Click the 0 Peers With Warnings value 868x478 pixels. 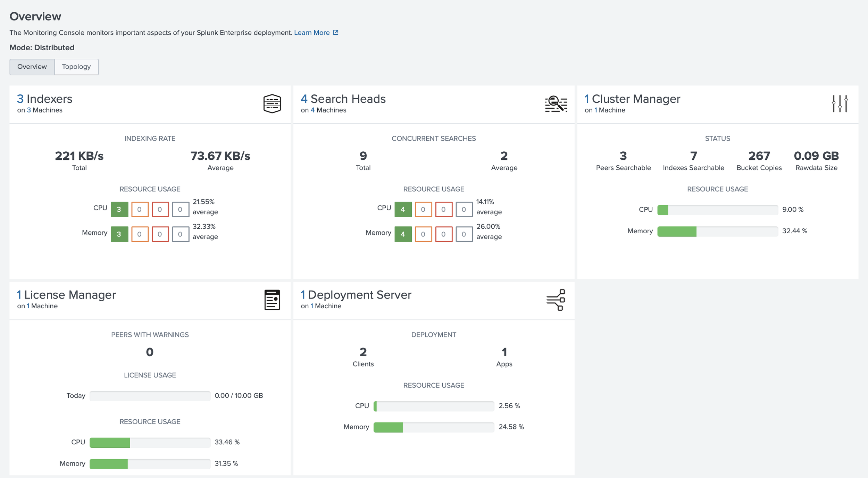click(x=150, y=352)
